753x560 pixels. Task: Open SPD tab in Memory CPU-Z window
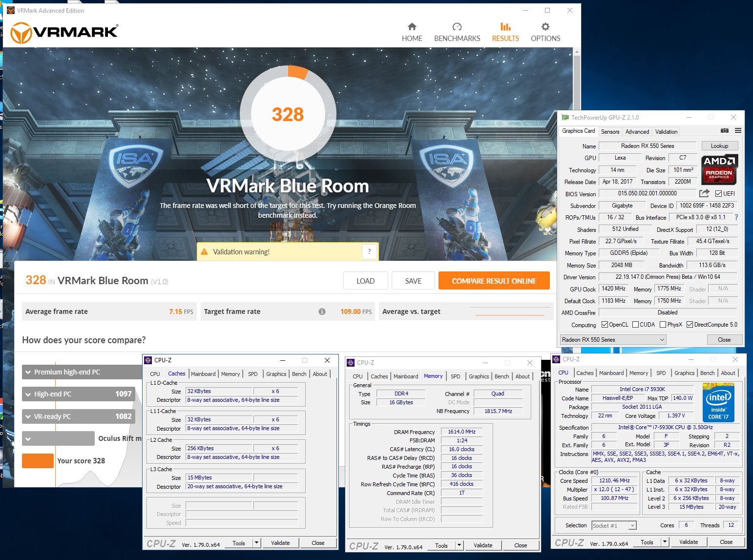[x=455, y=376]
